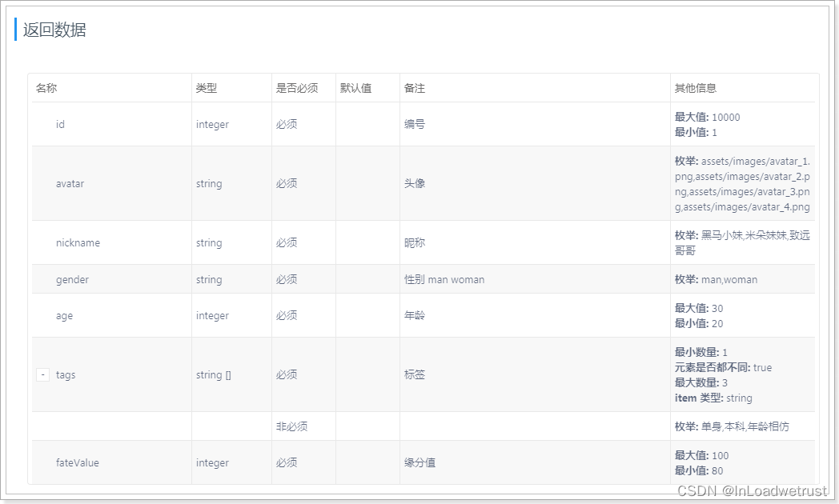Click 元素是否都不同: true
Viewport: 839px width, 504px height.
(724, 368)
